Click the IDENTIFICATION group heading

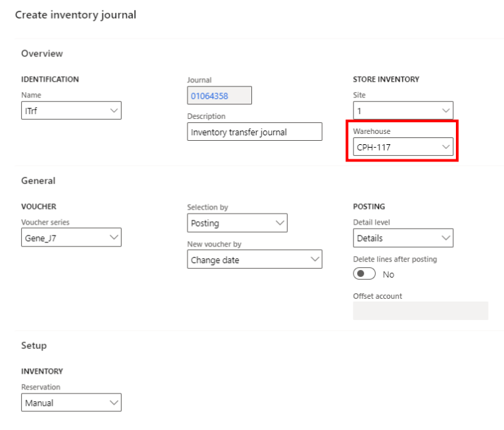tap(50, 79)
